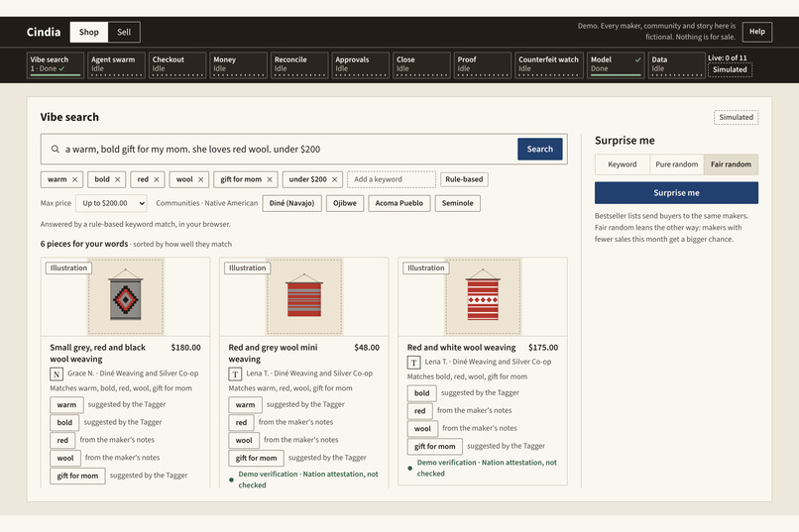The height and width of the screenshot is (532, 799).
Task: Open Red and white wool weaving title
Action: click(461, 348)
